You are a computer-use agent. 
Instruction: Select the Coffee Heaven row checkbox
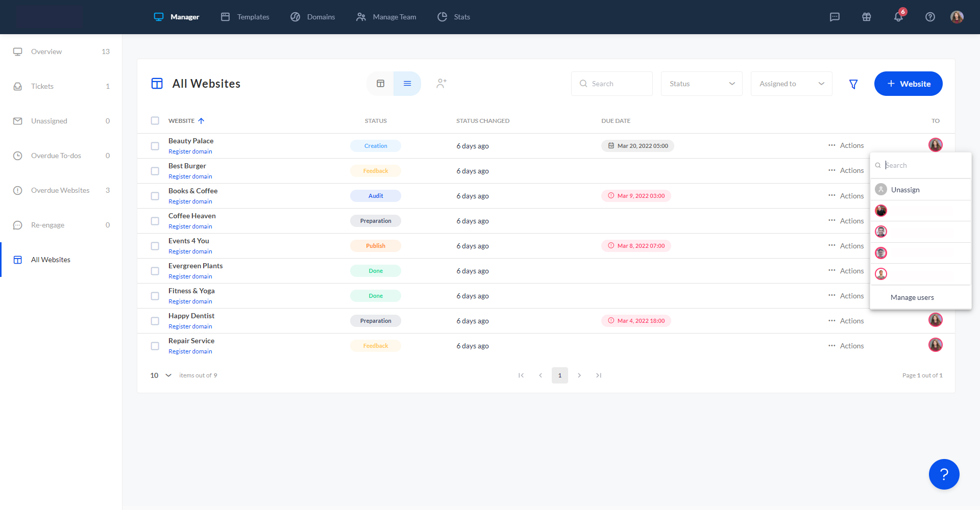(155, 221)
